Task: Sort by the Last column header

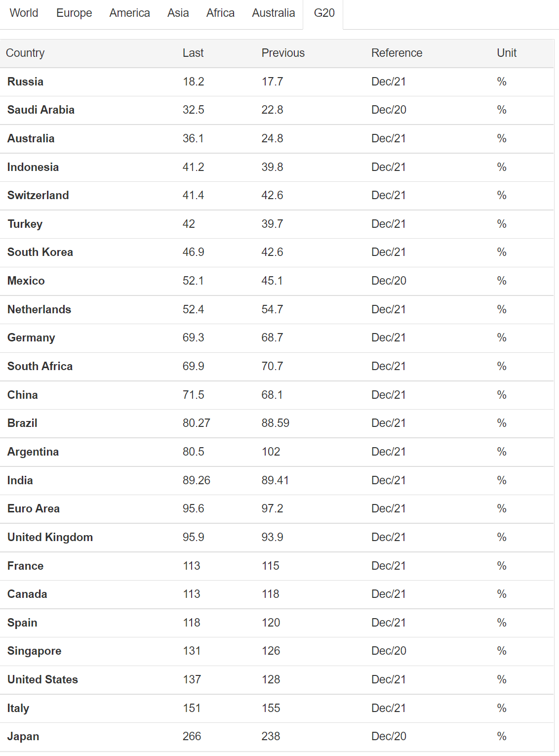Action: pyautogui.click(x=193, y=53)
